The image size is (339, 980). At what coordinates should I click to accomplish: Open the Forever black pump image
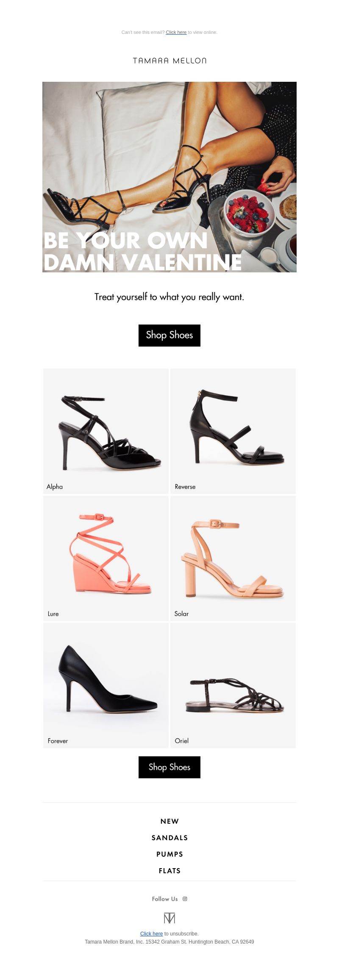pos(106,685)
